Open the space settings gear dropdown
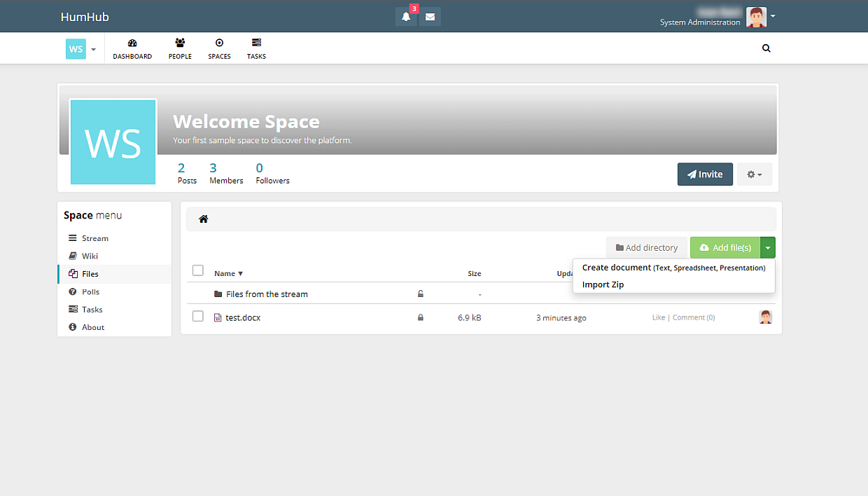The image size is (868, 496). click(754, 174)
